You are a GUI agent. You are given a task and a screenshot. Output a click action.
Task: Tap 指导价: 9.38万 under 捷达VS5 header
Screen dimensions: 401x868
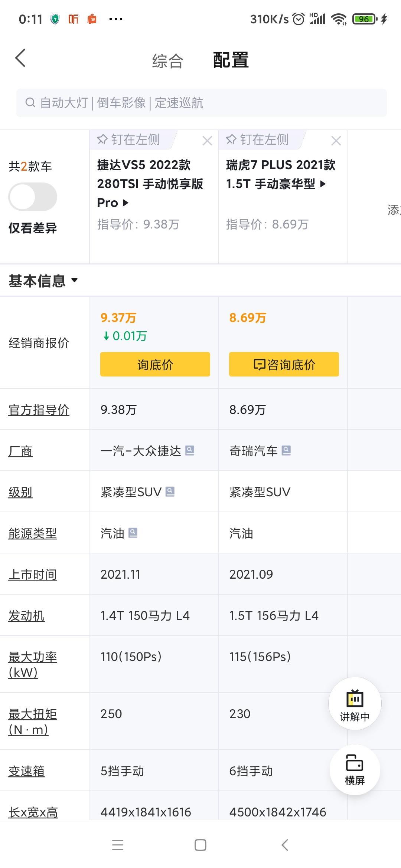click(x=138, y=224)
